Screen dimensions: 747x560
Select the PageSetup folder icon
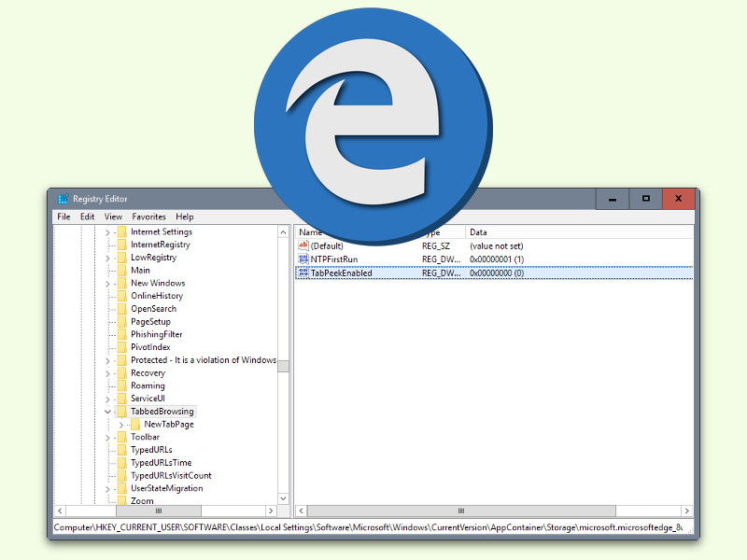pyautogui.click(x=122, y=322)
